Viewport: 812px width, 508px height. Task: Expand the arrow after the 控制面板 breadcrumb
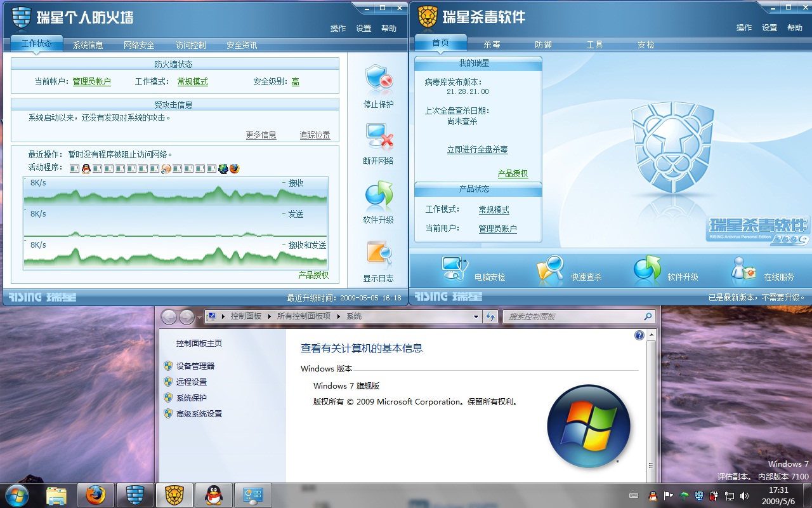pyautogui.click(x=269, y=316)
